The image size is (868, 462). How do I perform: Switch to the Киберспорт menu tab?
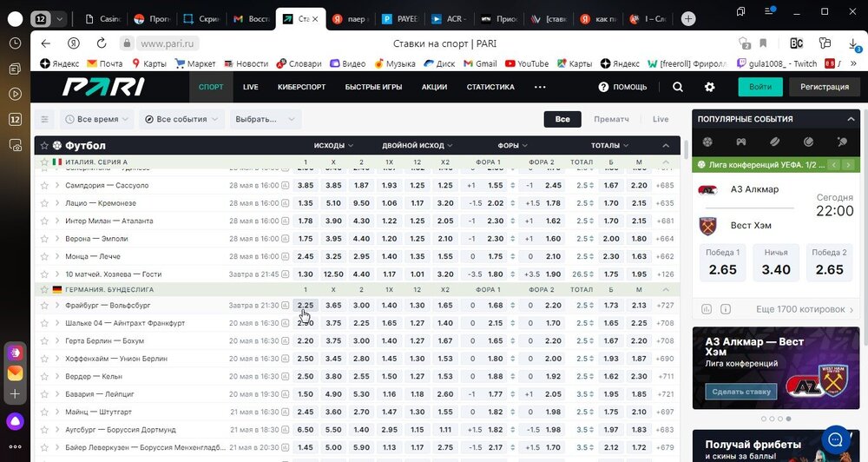pos(302,87)
